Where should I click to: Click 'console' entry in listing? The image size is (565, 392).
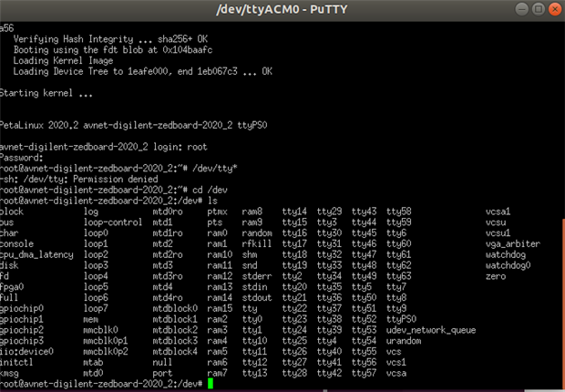pyautogui.click(x=16, y=243)
